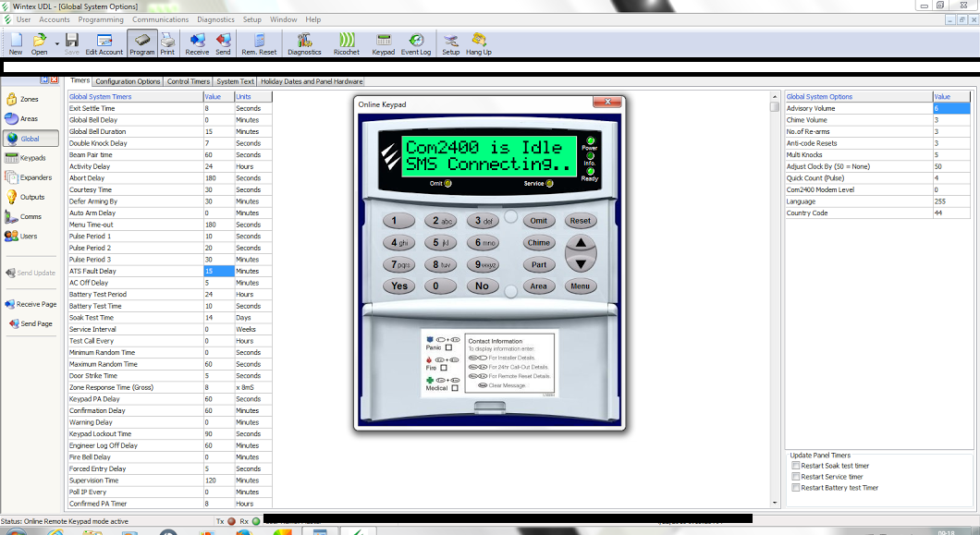980x535 pixels.
Task: Enable Restart Soak test timer checkbox
Action: coord(796,466)
